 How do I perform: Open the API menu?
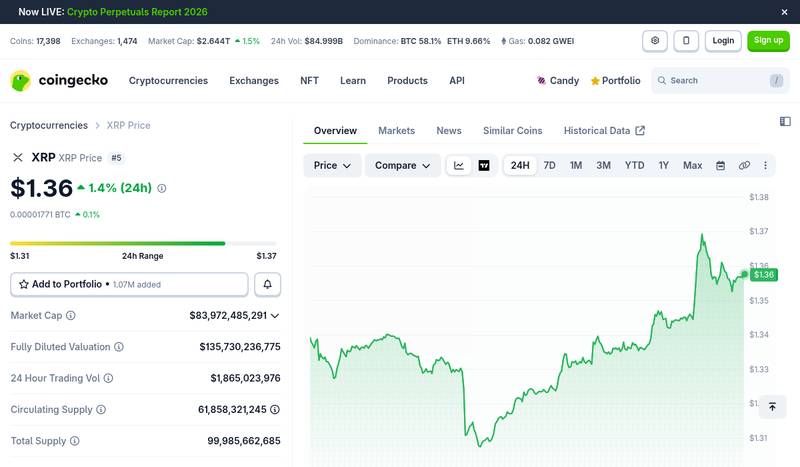pos(457,81)
